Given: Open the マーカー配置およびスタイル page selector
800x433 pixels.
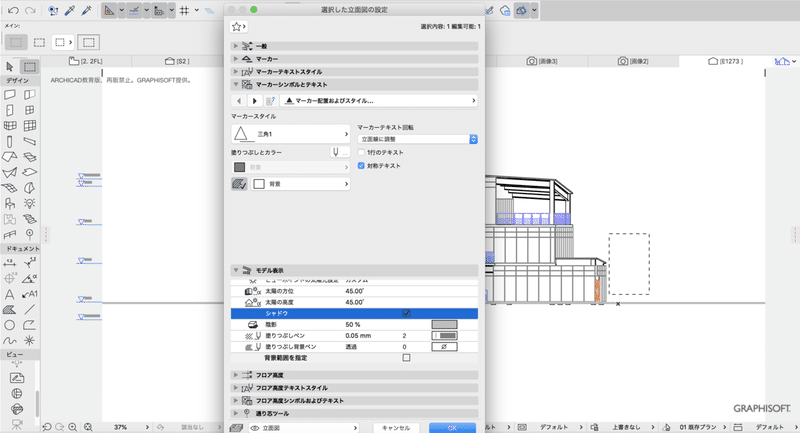Looking at the screenshot, I should tap(379, 101).
